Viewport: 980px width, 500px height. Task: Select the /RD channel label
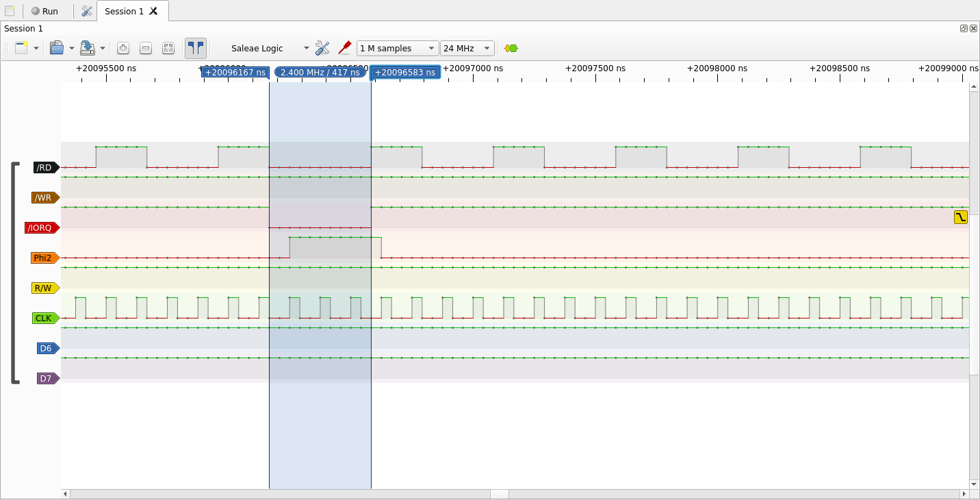47,167
